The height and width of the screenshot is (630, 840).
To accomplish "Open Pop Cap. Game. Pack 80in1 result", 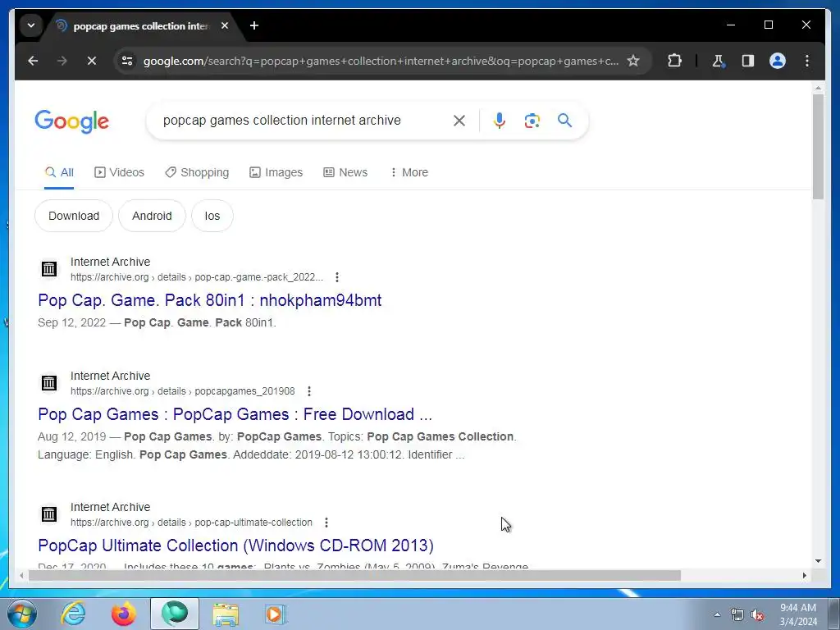I will click(209, 300).
